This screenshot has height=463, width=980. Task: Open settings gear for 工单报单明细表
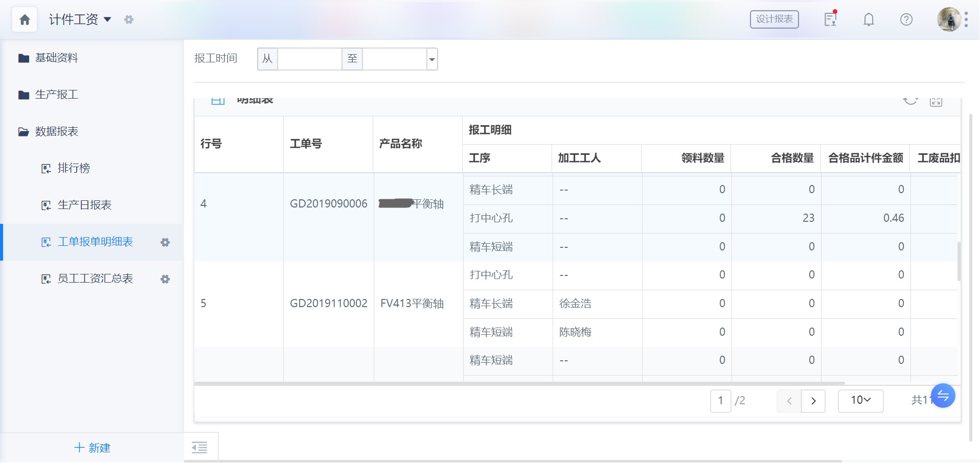click(x=165, y=242)
